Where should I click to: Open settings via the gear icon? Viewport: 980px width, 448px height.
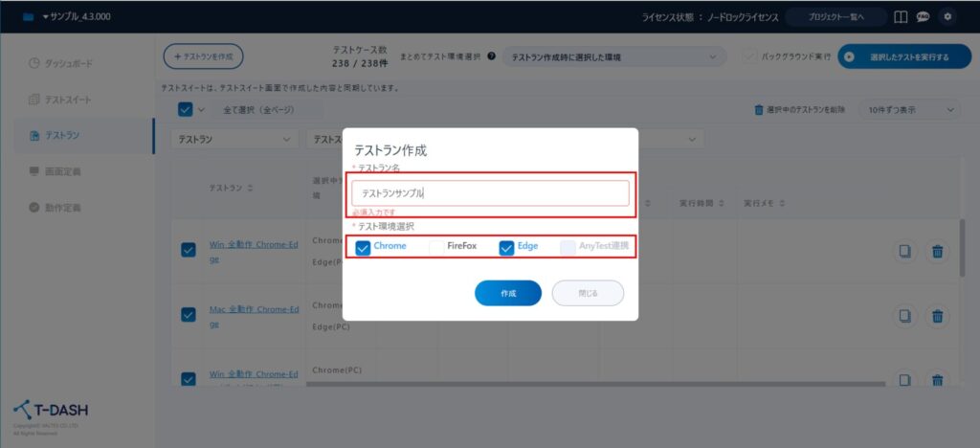[x=947, y=16]
